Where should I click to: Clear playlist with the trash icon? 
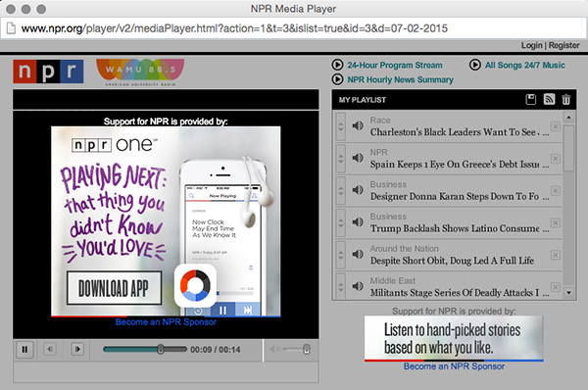point(565,99)
